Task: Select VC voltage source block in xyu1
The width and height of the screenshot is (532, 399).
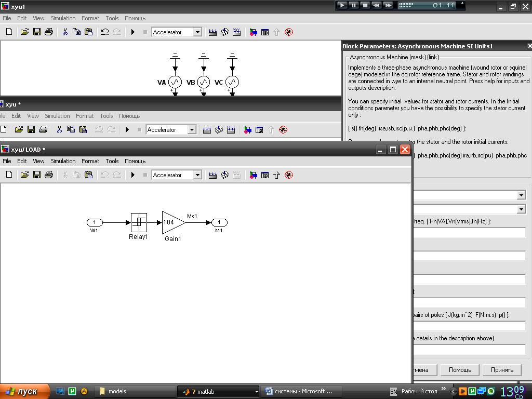Action: pyautogui.click(x=232, y=82)
